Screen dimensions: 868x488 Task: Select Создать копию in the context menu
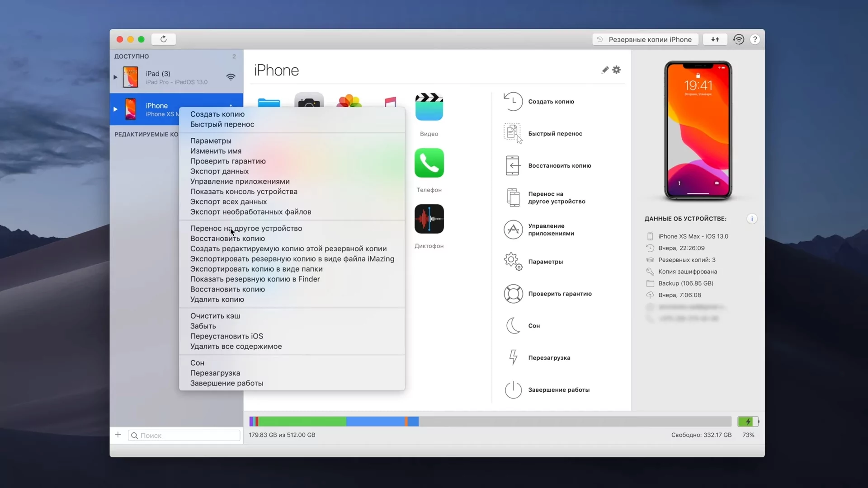click(292, 114)
